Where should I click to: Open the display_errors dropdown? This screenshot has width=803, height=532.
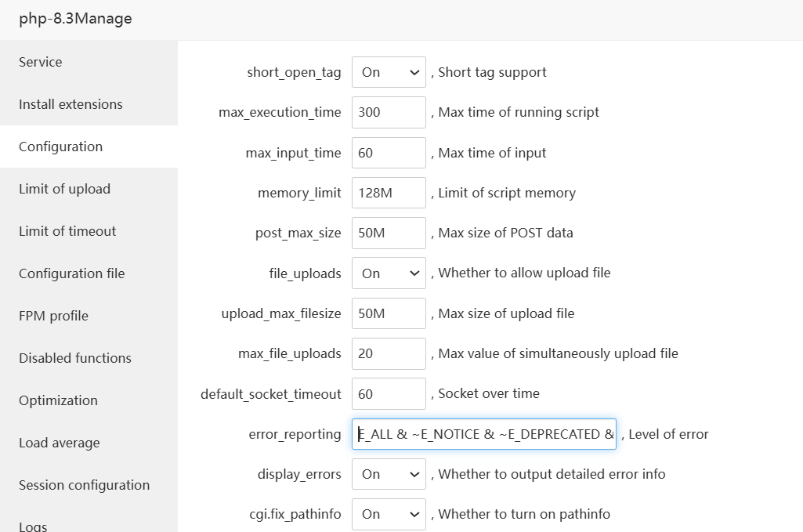[389, 474]
